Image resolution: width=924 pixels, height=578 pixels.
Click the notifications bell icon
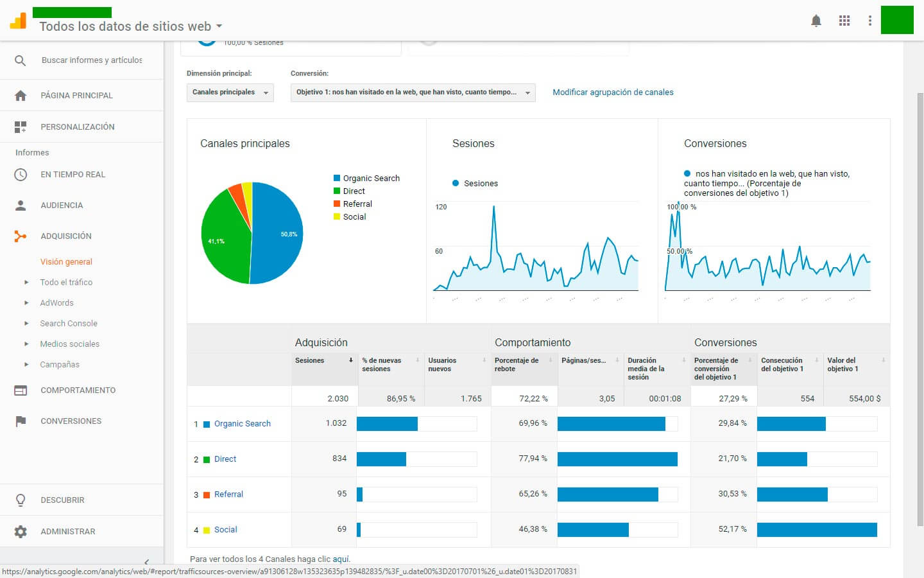coord(816,21)
